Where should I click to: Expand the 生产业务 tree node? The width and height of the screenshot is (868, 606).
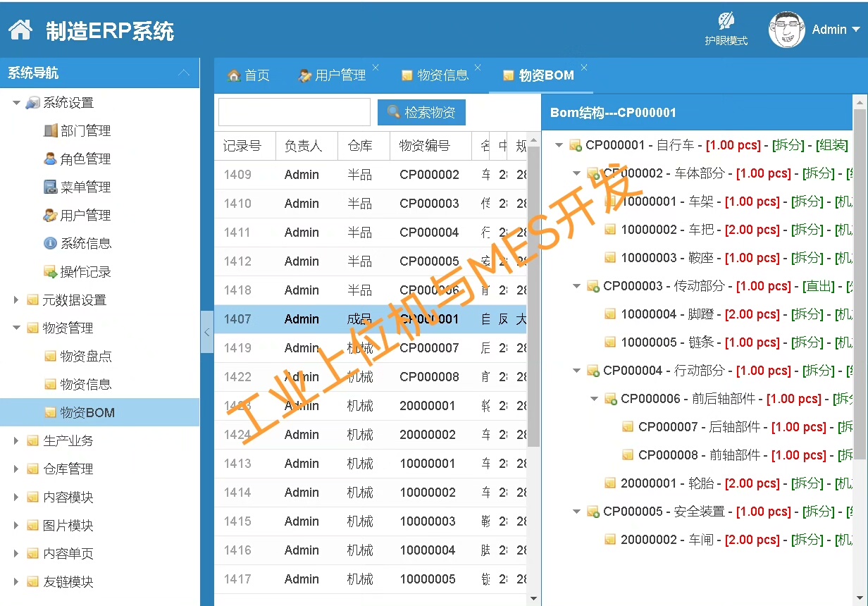16,441
